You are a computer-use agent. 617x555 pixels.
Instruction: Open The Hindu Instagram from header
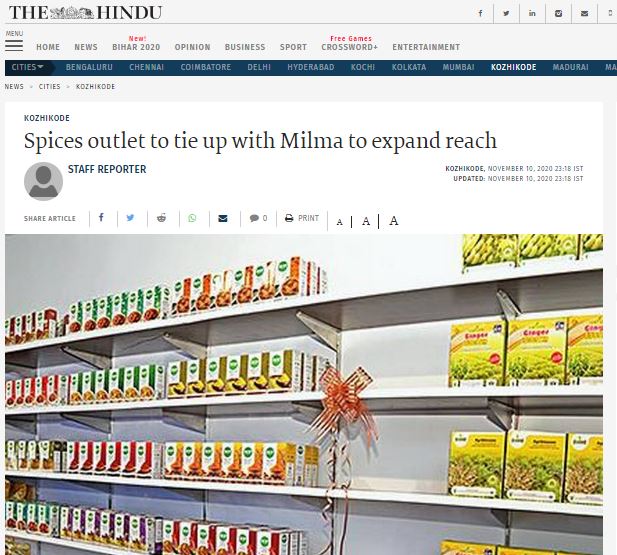[x=558, y=13]
